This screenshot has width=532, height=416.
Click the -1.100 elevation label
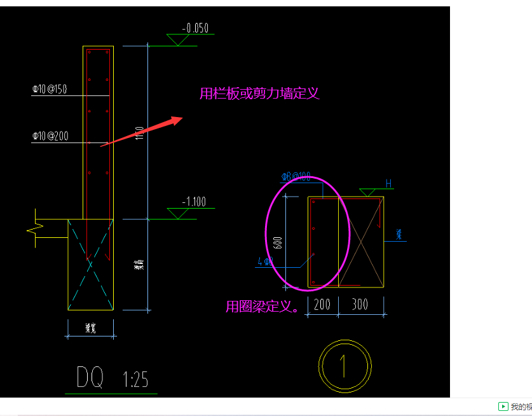[x=194, y=202]
